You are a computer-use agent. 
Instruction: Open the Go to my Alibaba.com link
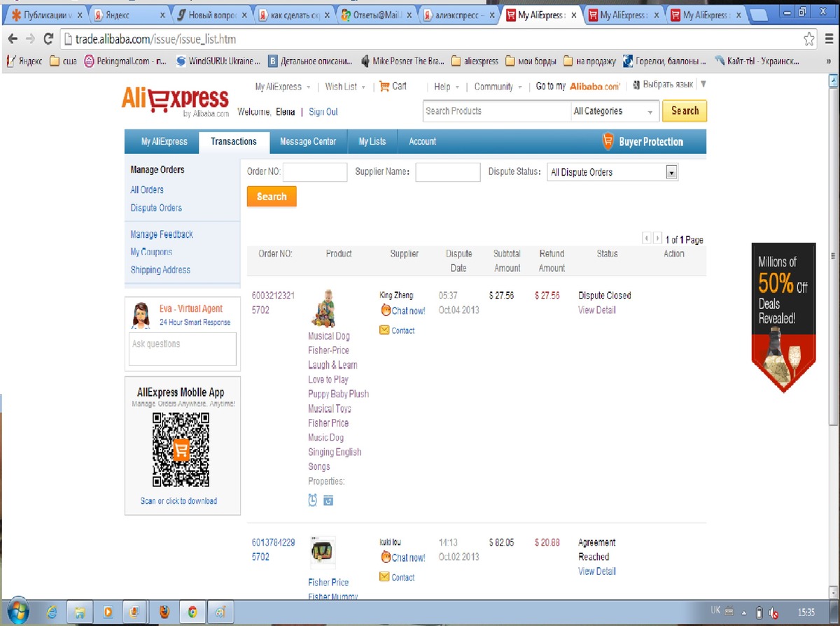click(578, 87)
